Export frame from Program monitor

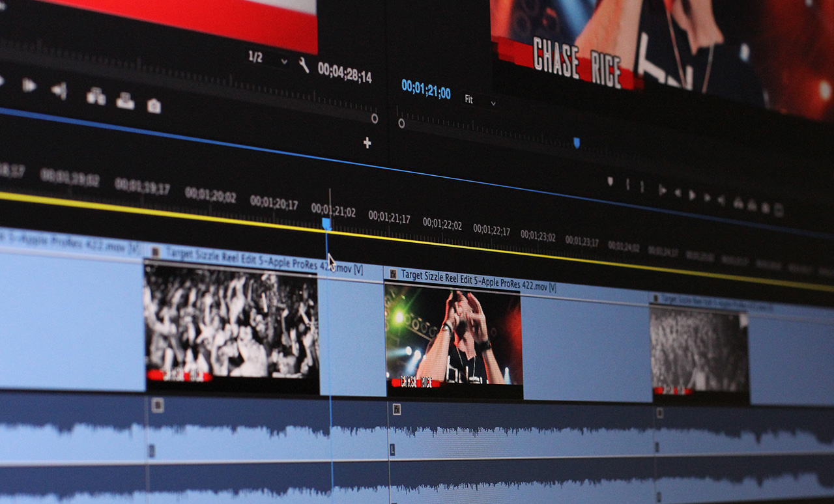[765, 208]
